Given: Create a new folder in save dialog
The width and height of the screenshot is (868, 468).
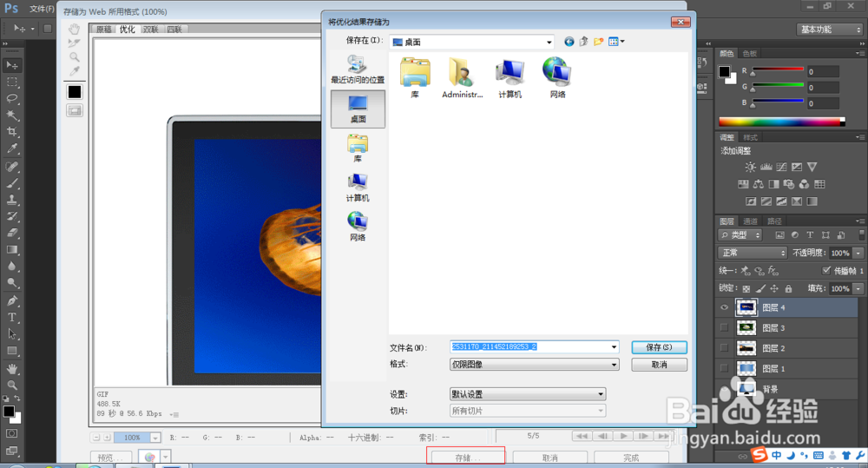Looking at the screenshot, I should point(598,42).
